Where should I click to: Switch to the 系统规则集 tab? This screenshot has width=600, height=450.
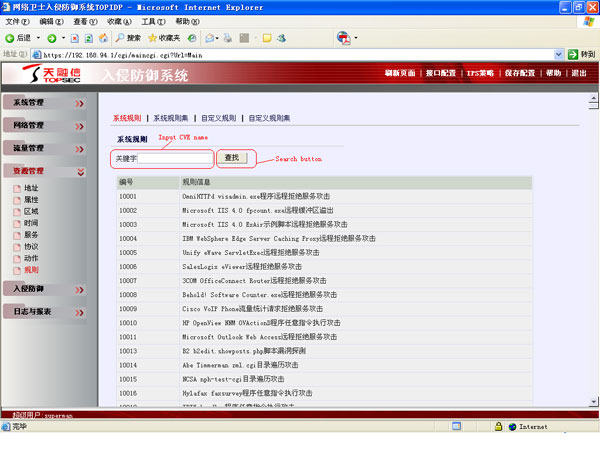pyautogui.click(x=170, y=118)
